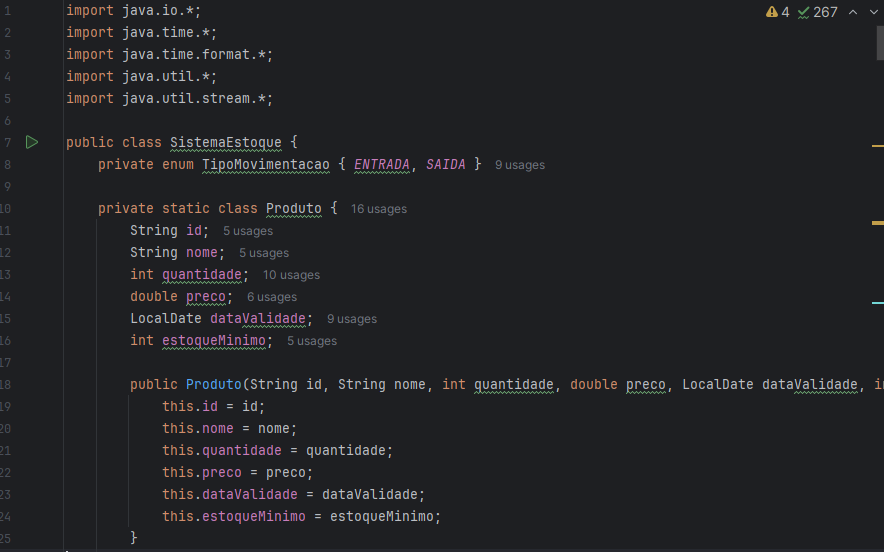Click line number 18 in gutter
The height and width of the screenshot is (552, 884).
6,385
